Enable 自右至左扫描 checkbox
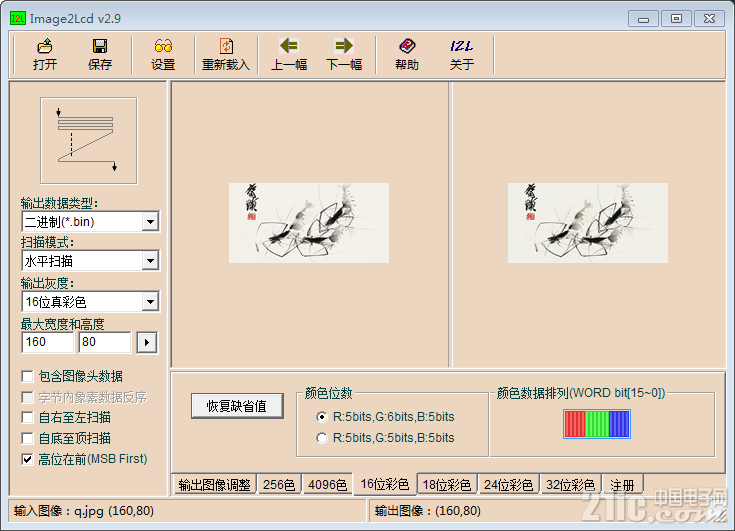 point(28,417)
